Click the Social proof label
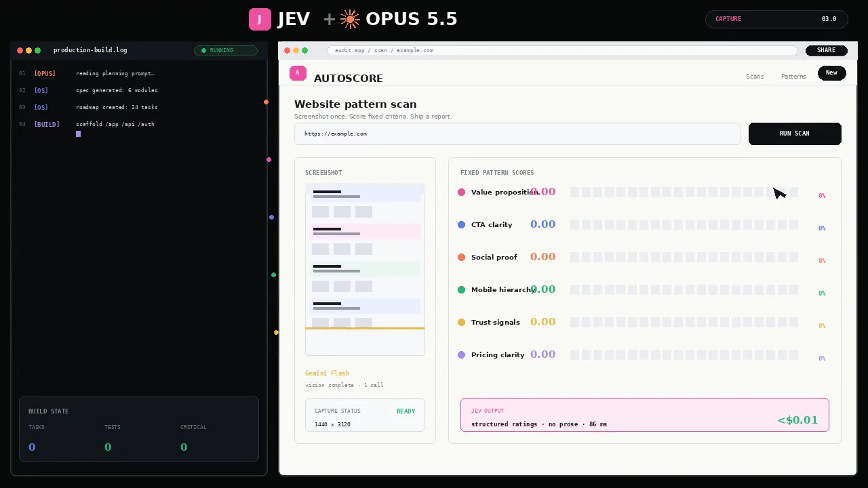Viewport: 868px width, 488px height. pyautogui.click(x=494, y=258)
